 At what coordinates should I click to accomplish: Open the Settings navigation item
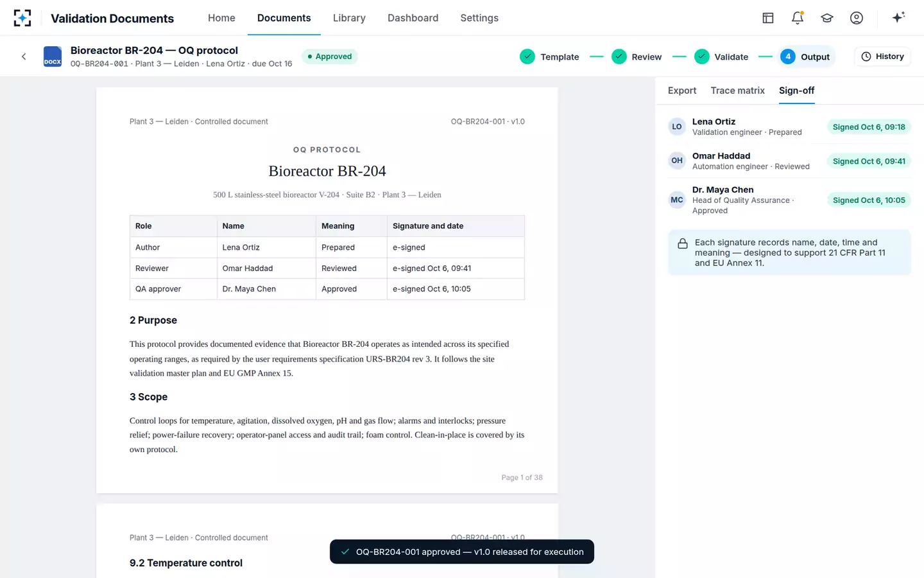click(479, 18)
